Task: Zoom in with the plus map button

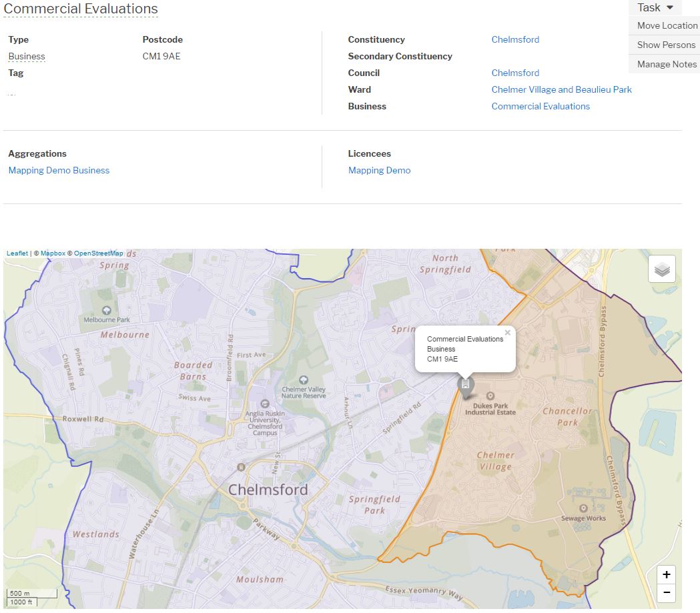Action: (666, 574)
